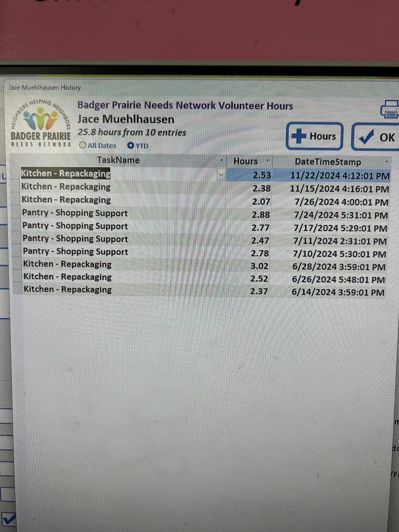
Task: Click the hours value 2.37
Action: pos(259,291)
